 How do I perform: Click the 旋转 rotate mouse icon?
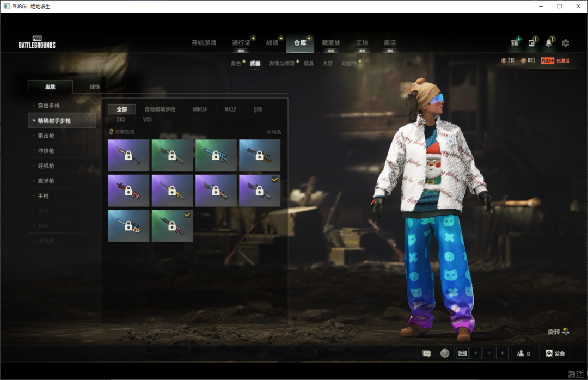coord(566,332)
